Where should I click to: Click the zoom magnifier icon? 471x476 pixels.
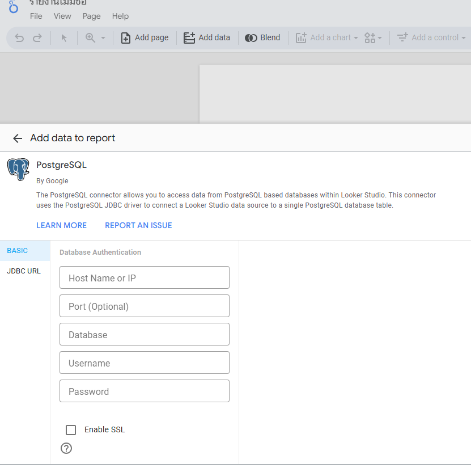click(90, 38)
